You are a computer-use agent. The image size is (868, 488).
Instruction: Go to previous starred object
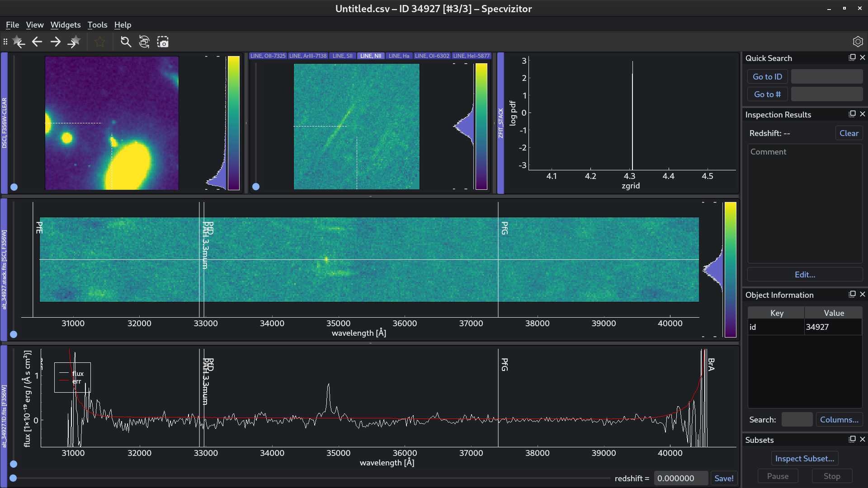19,42
